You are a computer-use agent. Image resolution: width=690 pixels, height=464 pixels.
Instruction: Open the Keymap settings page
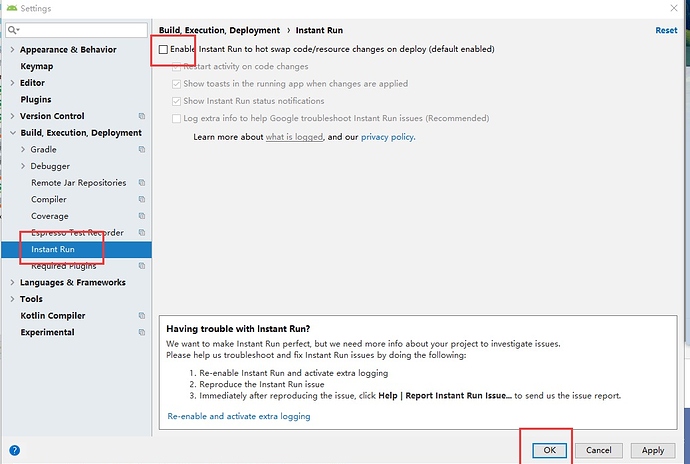37,66
